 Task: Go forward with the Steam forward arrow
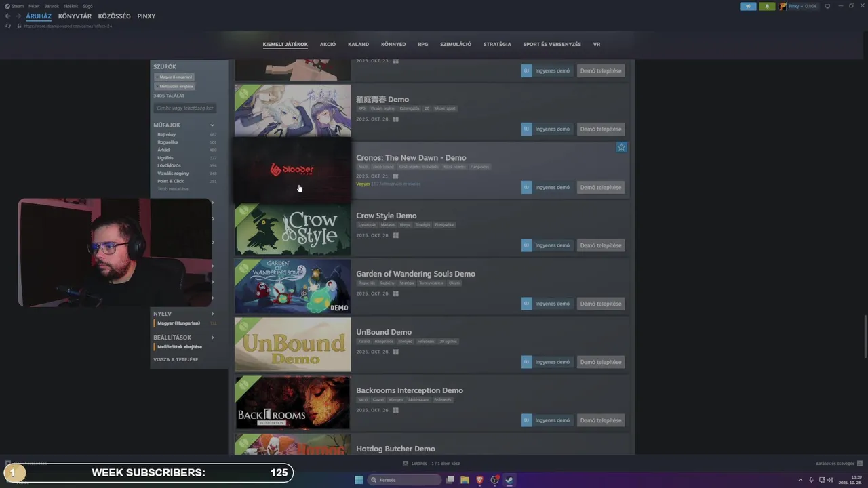click(18, 16)
